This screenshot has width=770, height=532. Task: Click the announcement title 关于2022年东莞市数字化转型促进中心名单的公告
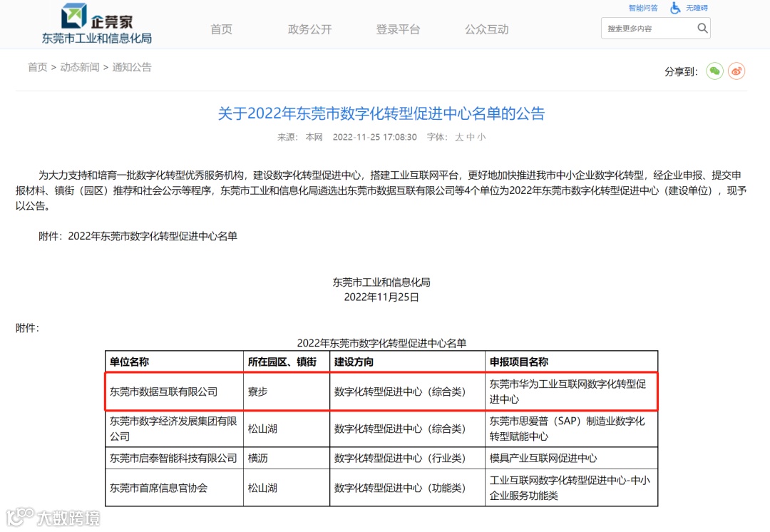[x=381, y=113]
